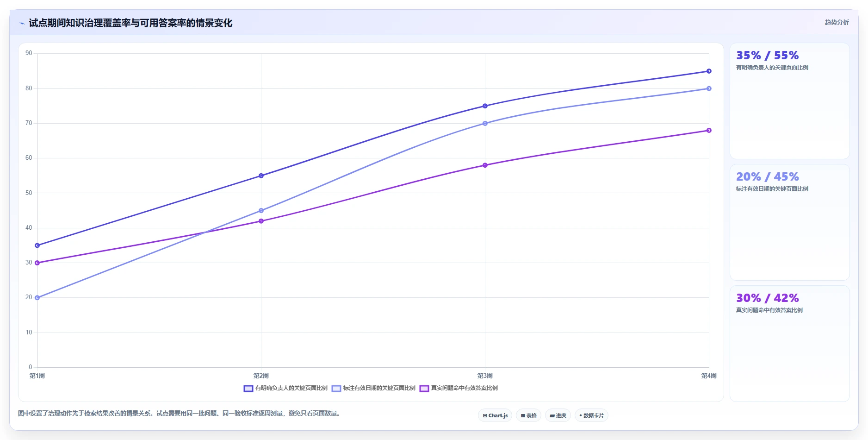The image size is (868, 440).
Task: Click the 第4周 data point at 68
Action: 709,131
